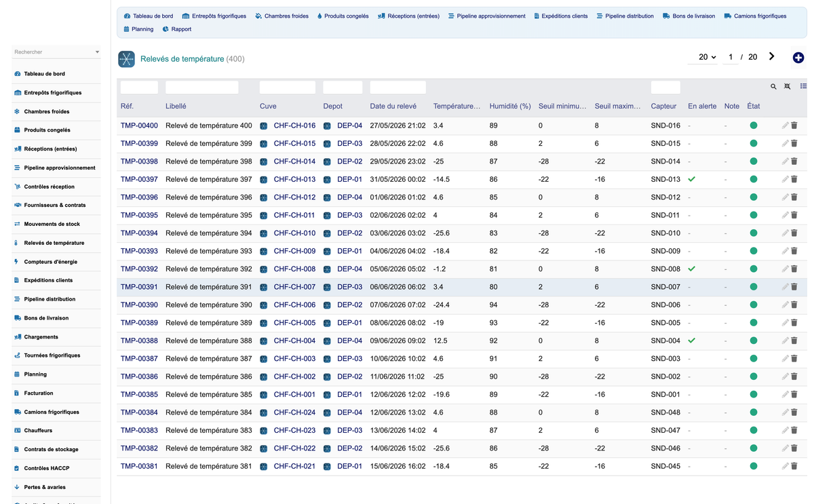Click green state dot for TMP-00390
This screenshot has height=504, width=814.
pyautogui.click(x=754, y=305)
